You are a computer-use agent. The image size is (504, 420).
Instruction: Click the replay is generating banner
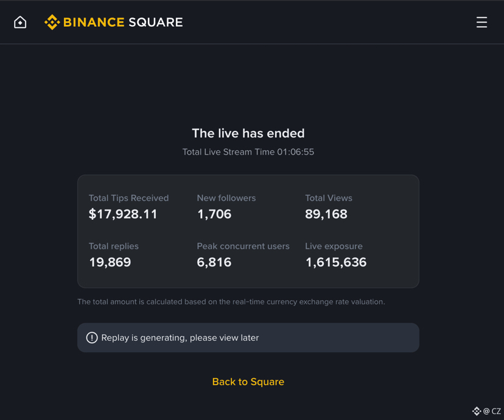coord(248,338)
